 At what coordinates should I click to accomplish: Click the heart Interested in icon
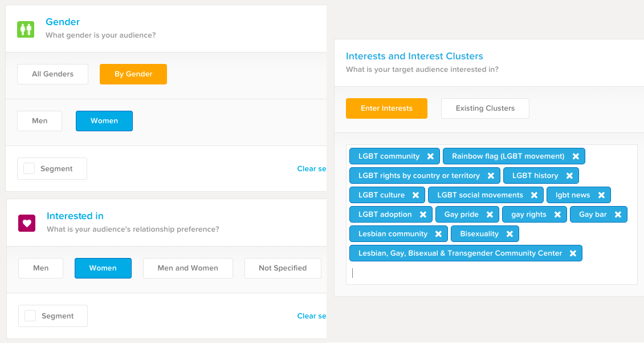coord(27,223)
